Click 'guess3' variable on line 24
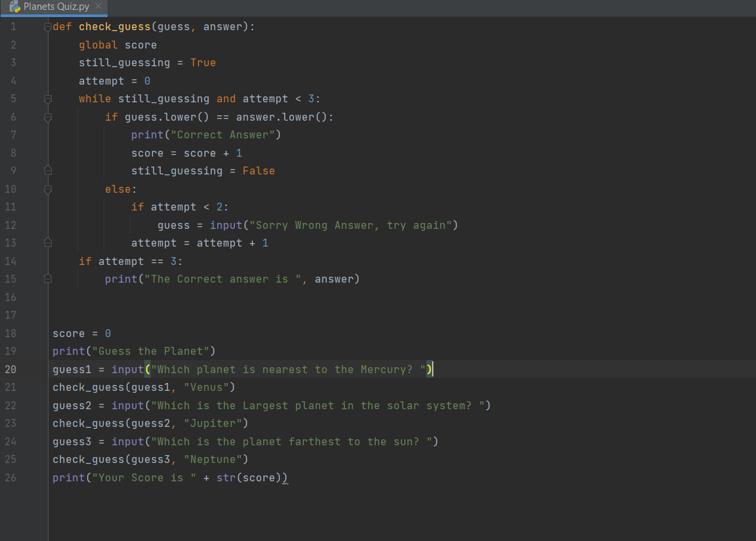The height and width of the screenshot is (541, 756). click(x=72, y=442)
